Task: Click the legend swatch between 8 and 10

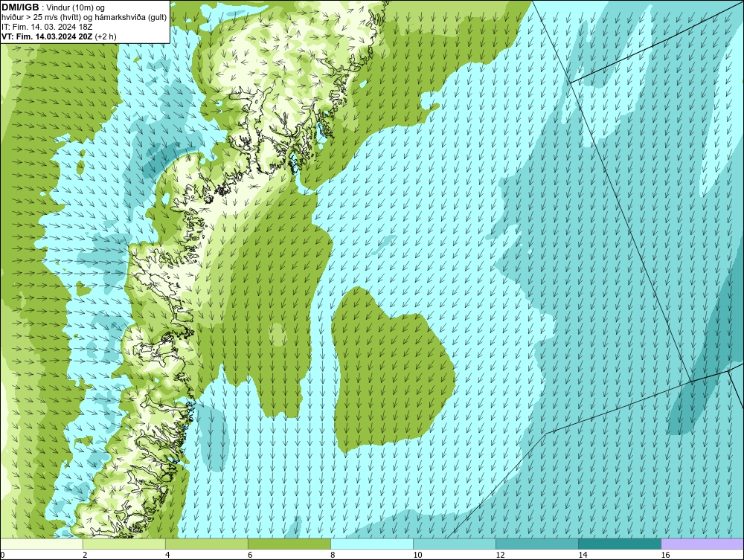Action: click(372, 544)
